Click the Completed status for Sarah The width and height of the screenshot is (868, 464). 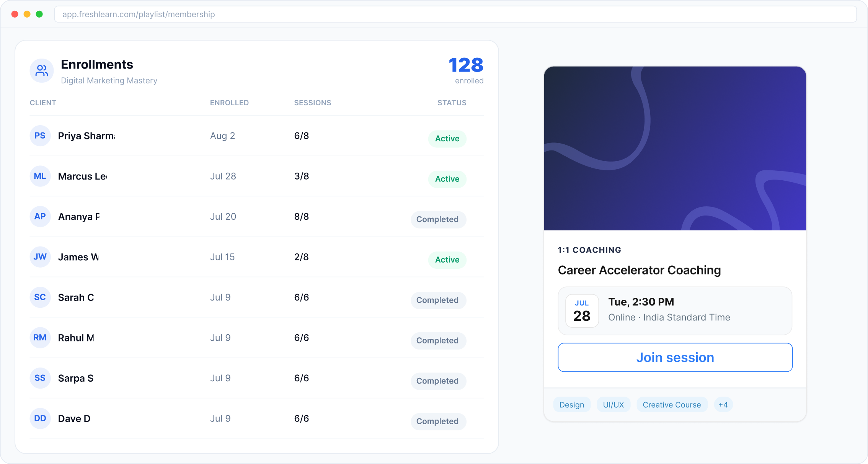[x=439, y=300]
